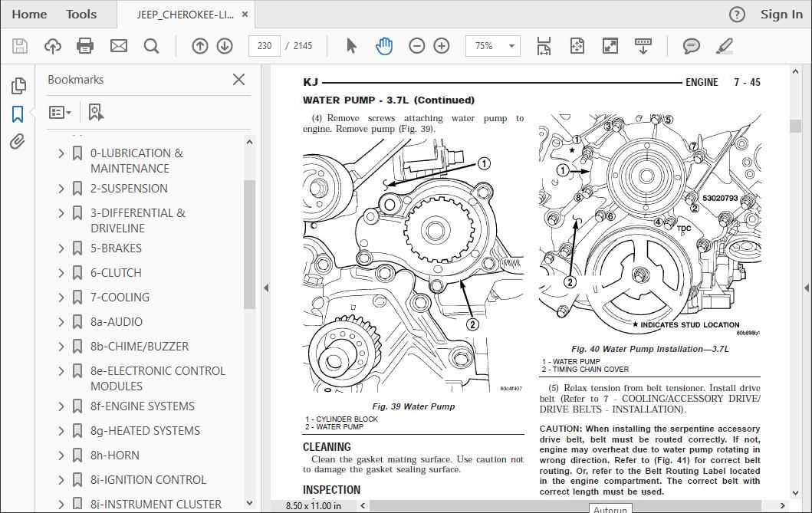
Task: Click fit one full page icon
Action: coord(577,46)
